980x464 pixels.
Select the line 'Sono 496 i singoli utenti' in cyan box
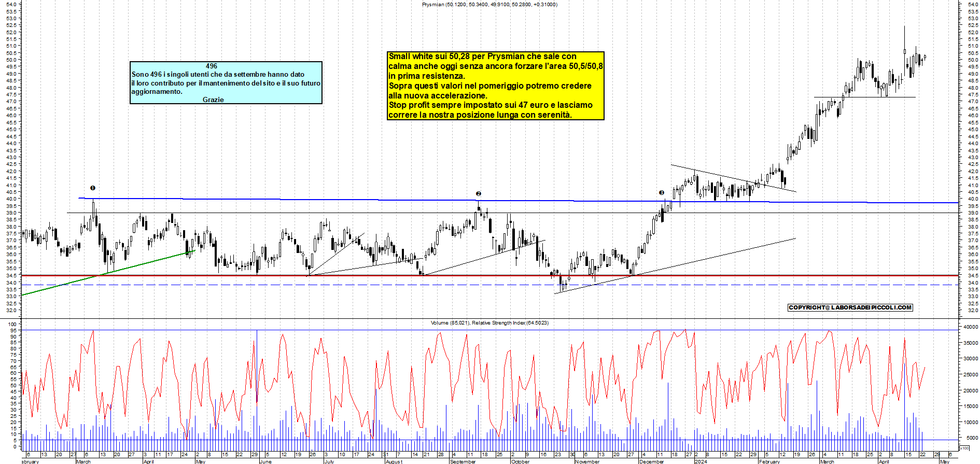(x=218, y=74)
